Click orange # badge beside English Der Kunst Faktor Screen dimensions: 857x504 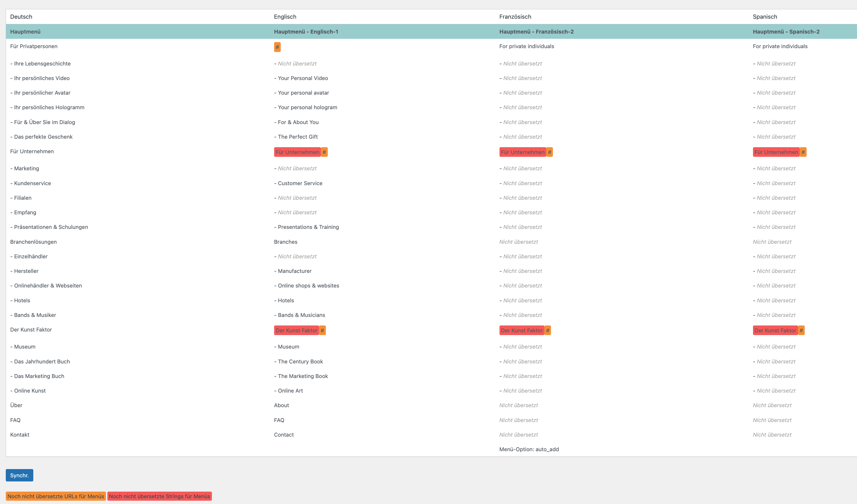coord(322,330)
